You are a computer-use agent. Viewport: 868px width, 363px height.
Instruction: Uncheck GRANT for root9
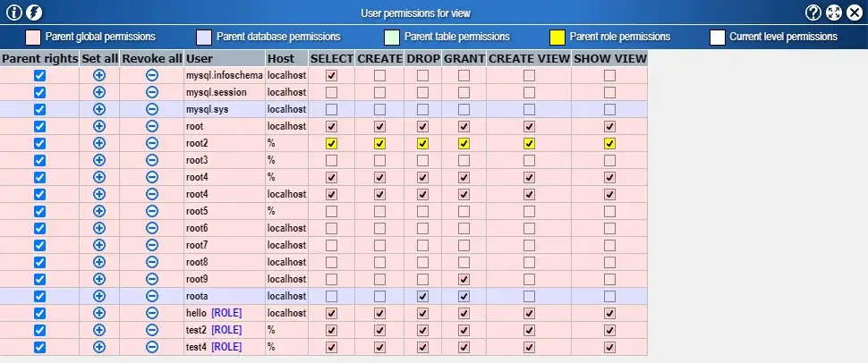[x=464, y=280]
